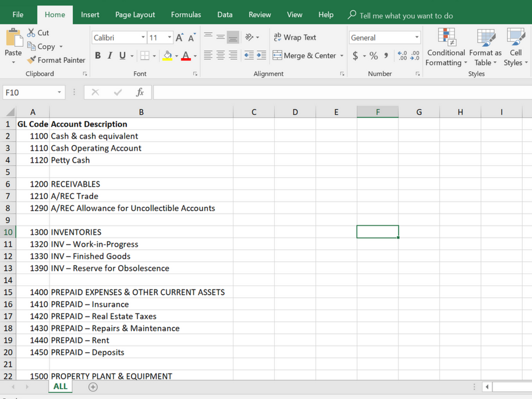Viewport: 532px width, 399px height.
Task: Apply comma style
Action: coord(386,55)
